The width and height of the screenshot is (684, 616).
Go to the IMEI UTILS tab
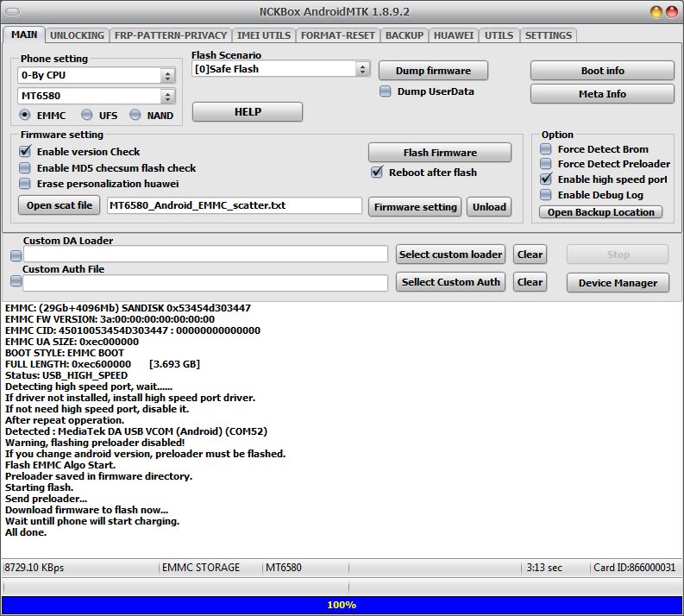pos(263,35)
